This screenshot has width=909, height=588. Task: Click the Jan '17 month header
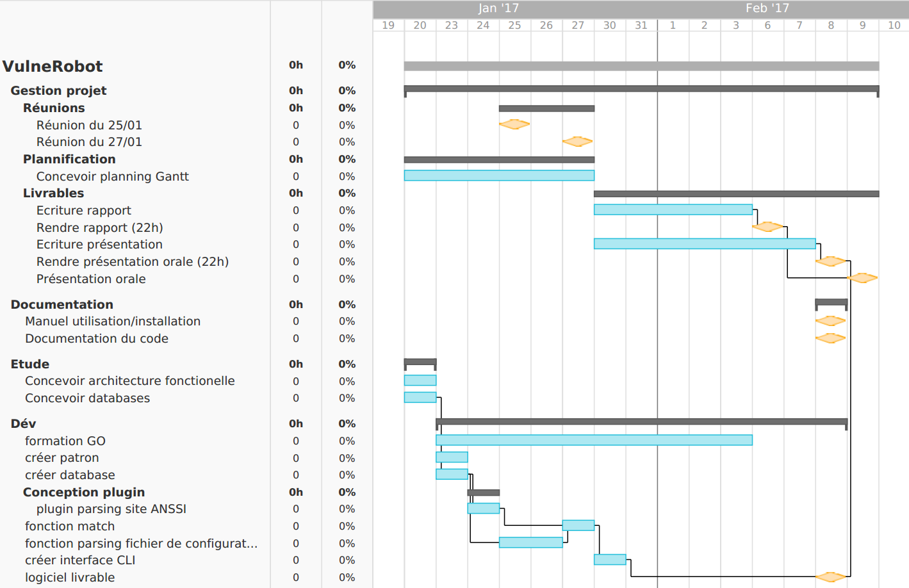(498, 8)
